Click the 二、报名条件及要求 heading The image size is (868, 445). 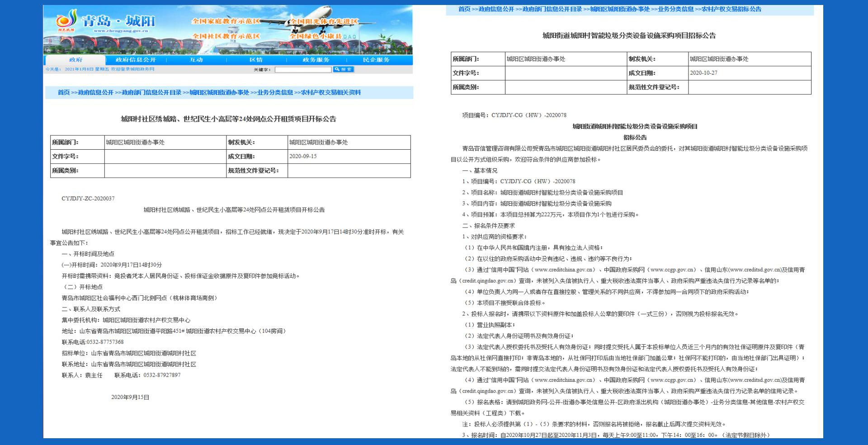(488, 226)
